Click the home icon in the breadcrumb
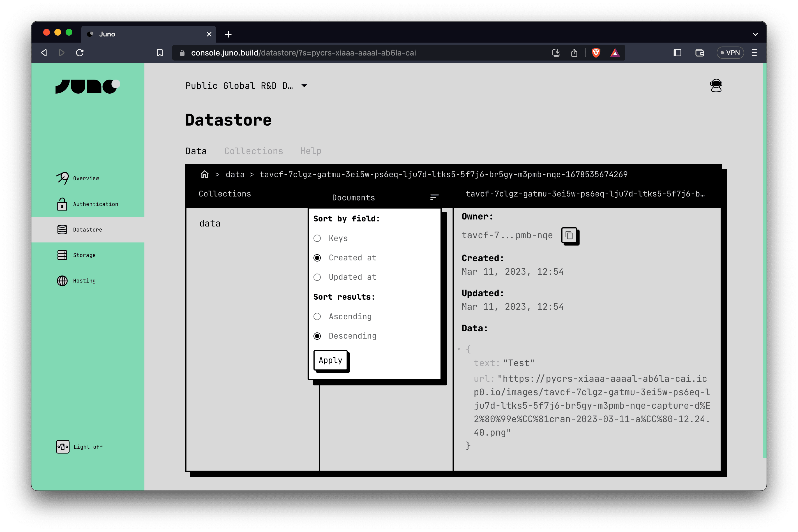 coord(205,174)
